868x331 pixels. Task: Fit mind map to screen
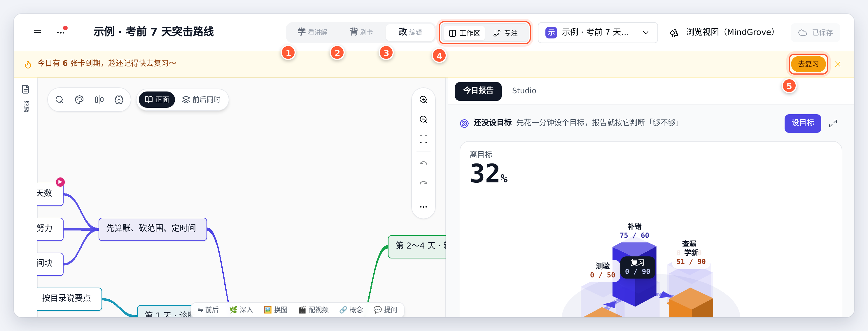[x=423, y=139]
